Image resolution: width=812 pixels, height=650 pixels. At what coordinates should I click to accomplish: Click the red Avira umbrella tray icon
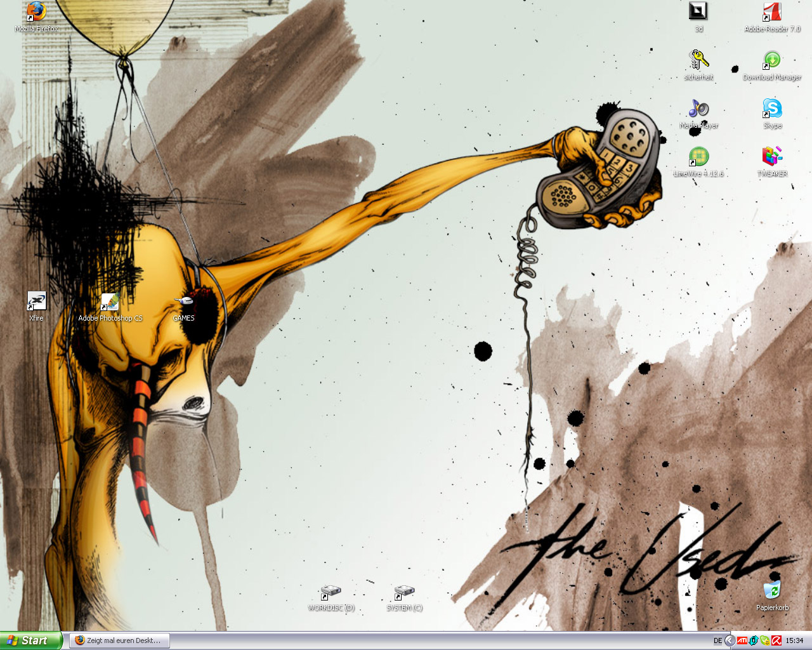[x=776, y=640]
